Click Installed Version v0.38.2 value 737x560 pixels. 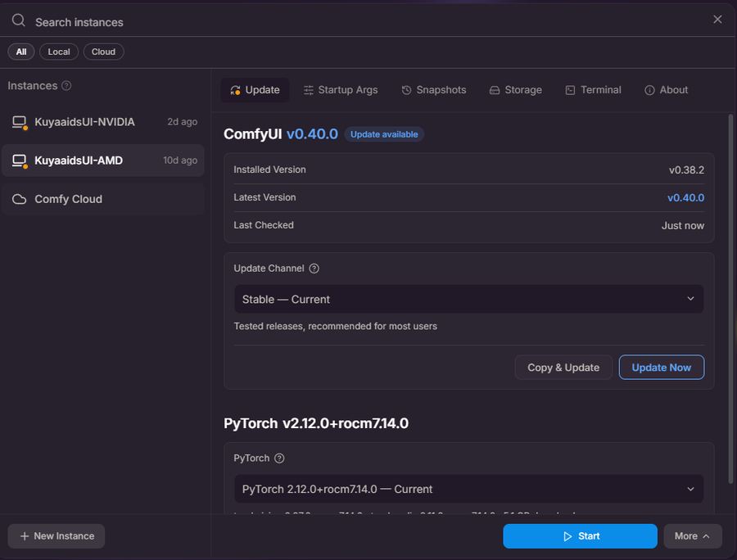click(687, 170)
